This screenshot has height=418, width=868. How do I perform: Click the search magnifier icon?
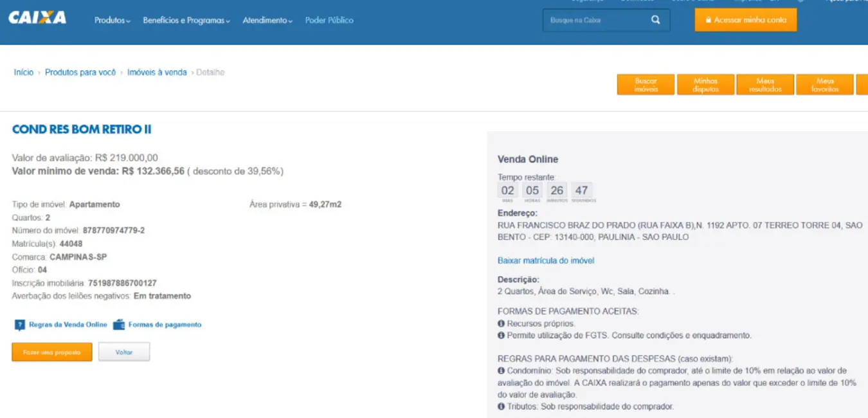[655, 20]
